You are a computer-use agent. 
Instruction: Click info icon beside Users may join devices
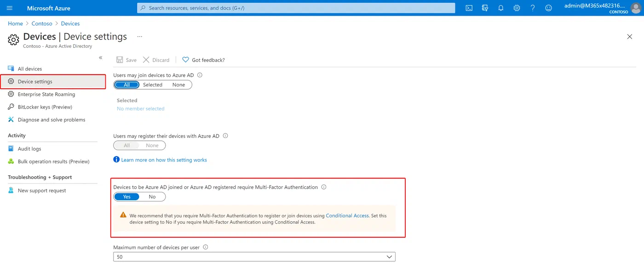[200, 75]
